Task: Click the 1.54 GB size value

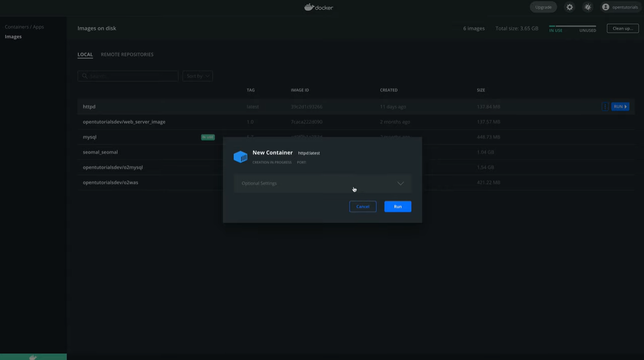Action: click(486, 167)
